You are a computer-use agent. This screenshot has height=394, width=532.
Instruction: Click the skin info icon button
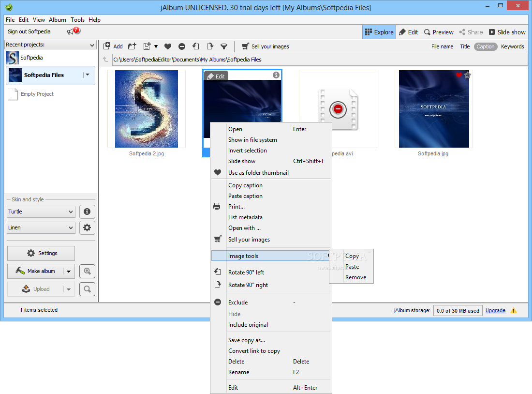click(87, 212)
